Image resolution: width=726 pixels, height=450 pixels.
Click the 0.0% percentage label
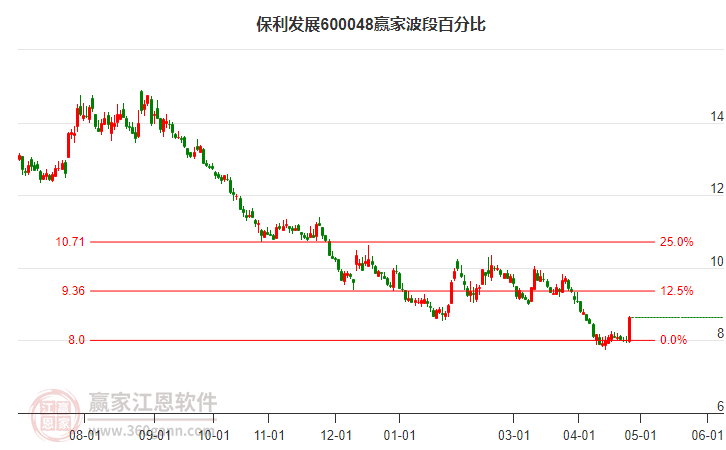click(x=673, y=340)
